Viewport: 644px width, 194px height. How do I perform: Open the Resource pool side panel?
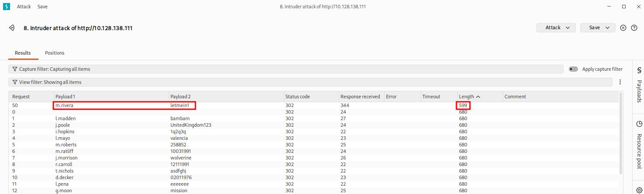click(x=639, y=145)
